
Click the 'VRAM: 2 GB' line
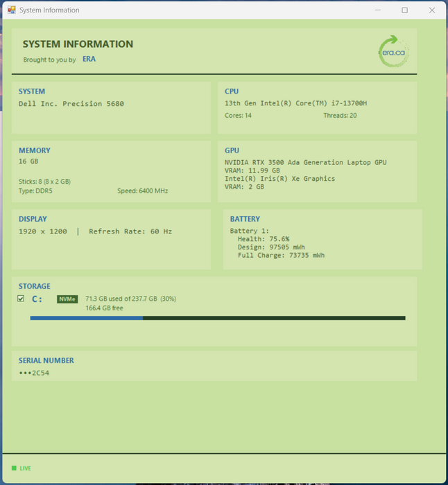coord(245,187)
